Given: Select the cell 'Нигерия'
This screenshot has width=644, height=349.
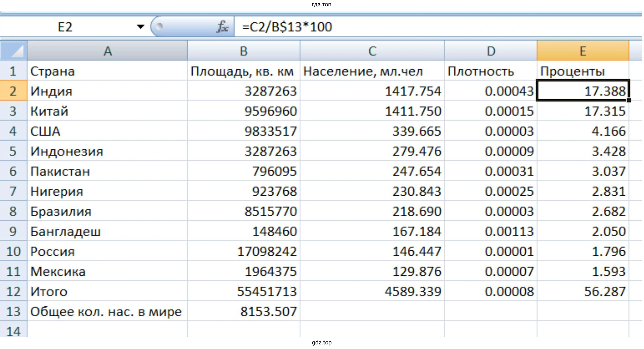Looking at the screenshot, I should click(x=107, y=191).
